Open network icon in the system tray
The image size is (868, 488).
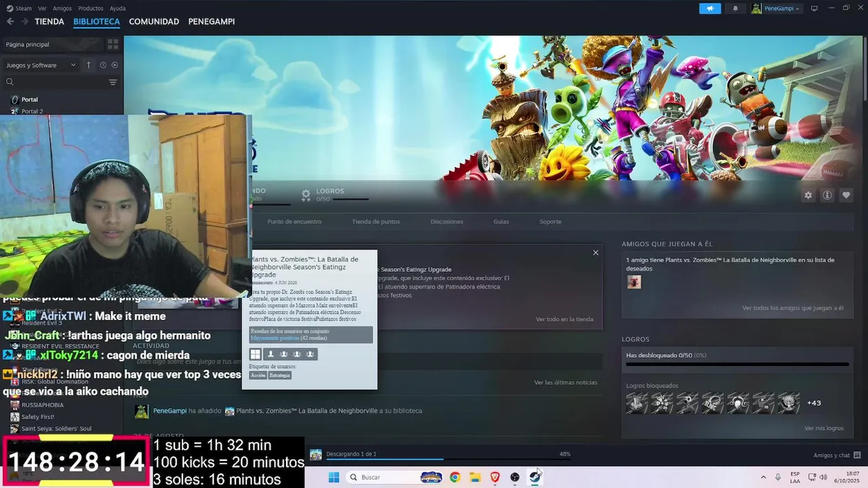point(812,477)
